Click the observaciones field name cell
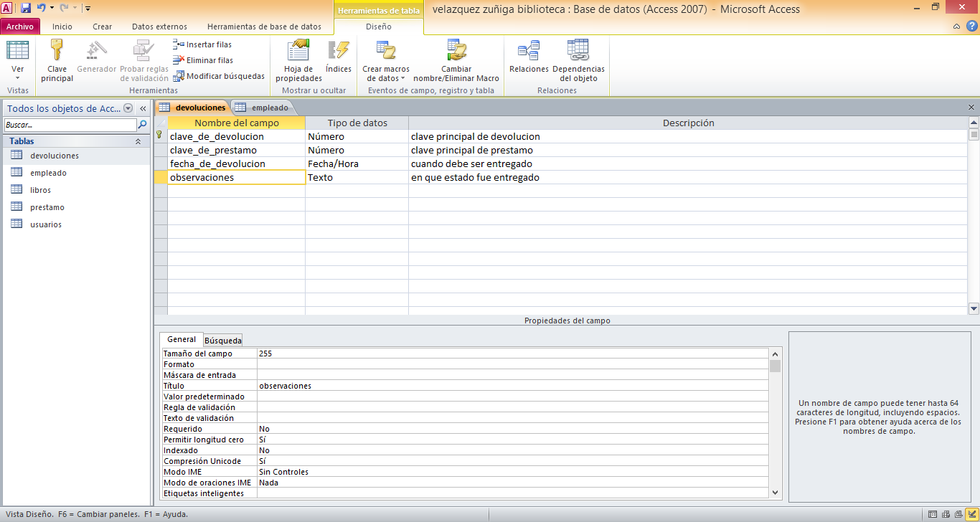The image size is (980, 522). click(237, 177)
